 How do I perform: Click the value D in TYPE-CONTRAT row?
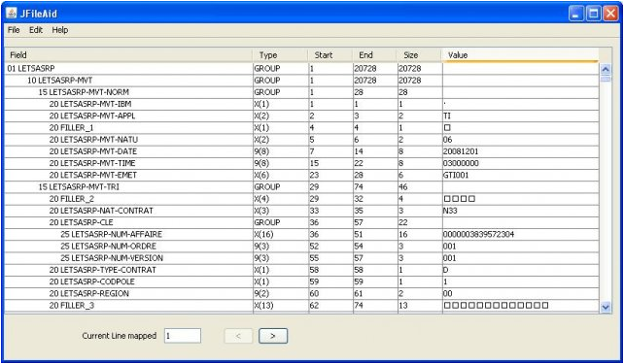pyautogui.click(x=445, y=270)
